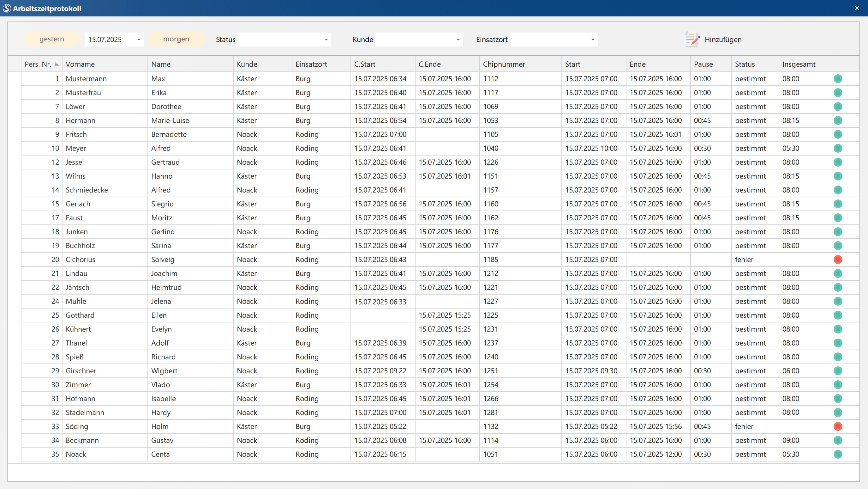This screenshot has height=489, width=868.
Task: Close the Arbeitszeitprotokoll window
Action: (857, 8)
